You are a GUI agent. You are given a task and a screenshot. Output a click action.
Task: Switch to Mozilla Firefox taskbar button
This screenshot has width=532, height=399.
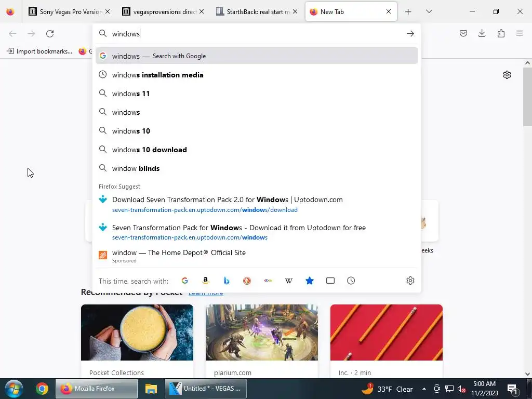pyautogui.click(x=96, y=389)
